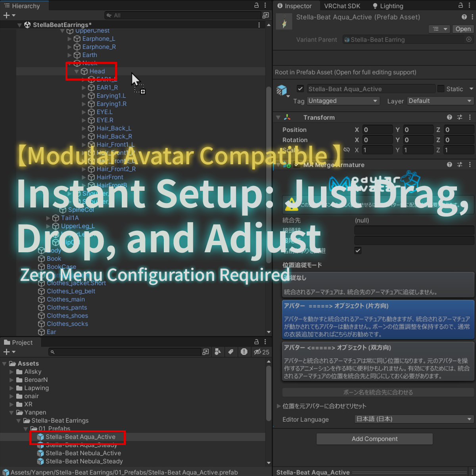Click the Variant Parent object picker circle
The image size is (476, 476).
click(x=469, y=40)
